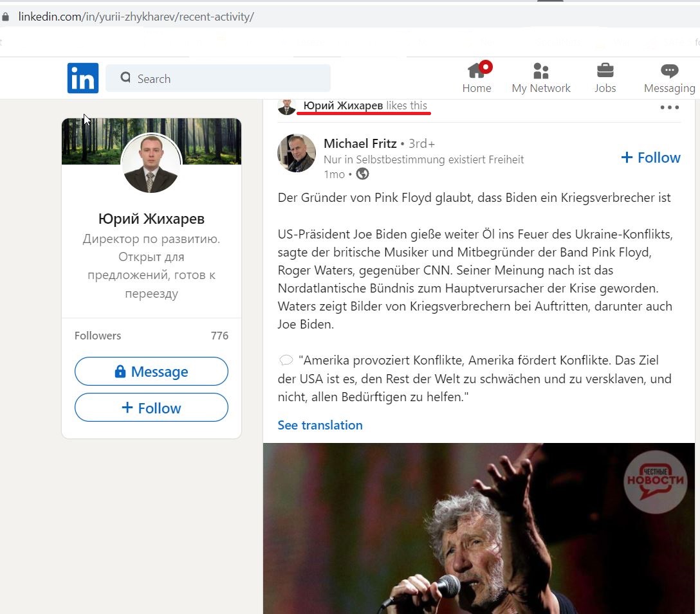Follow Michael Fritz on the post

650,158
